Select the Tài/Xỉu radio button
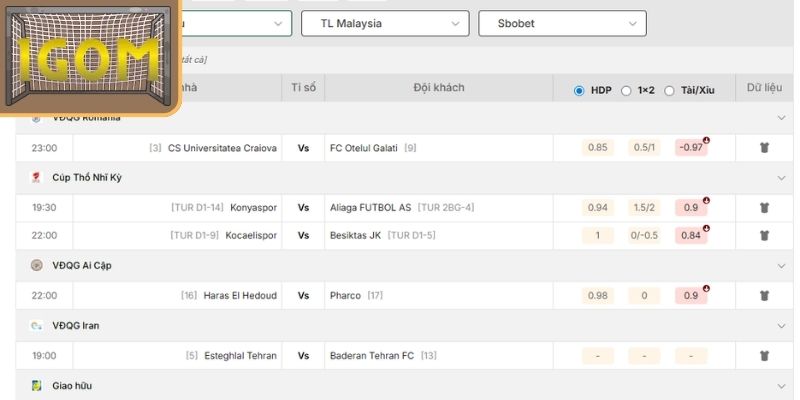This screenshot has height=400, width=800. [669, 91]
